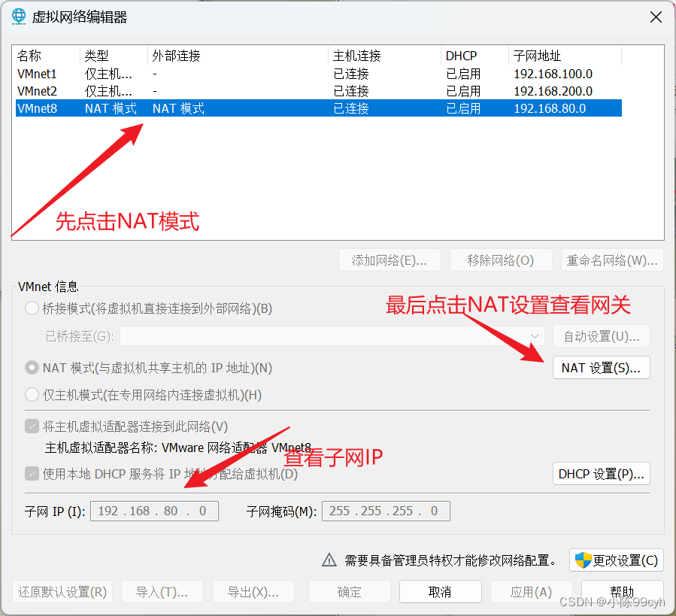Viewport: 676px width, 616px height.
Task: Click the 主机连接 column header
Action: coord(384,56)
